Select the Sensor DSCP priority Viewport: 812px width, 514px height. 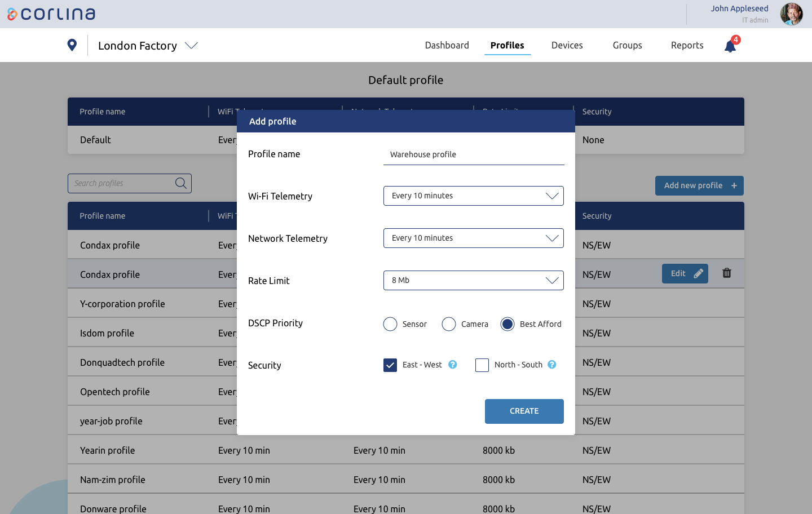pyautogui.click(x=390, y=324)
